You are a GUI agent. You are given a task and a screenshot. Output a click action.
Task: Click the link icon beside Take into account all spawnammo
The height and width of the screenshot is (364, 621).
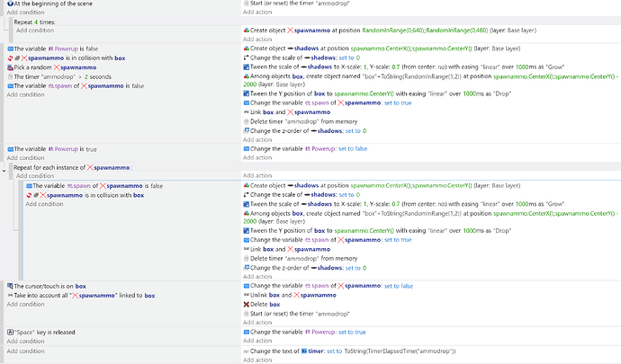coord(10,296)
